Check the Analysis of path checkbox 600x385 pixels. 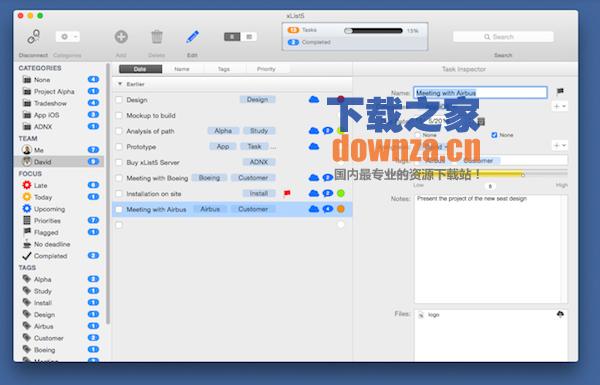(x=119, y=131)
